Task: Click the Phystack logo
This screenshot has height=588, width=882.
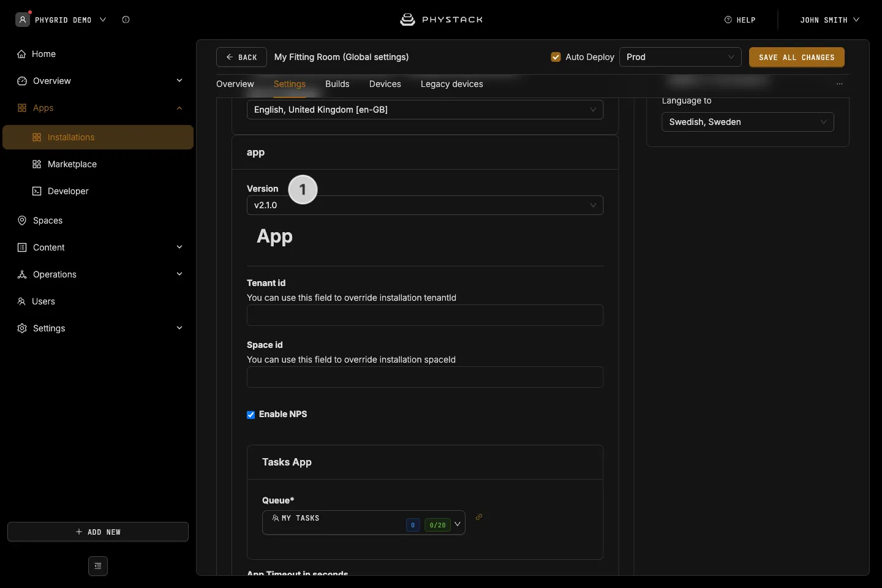Action: (441, 20)
